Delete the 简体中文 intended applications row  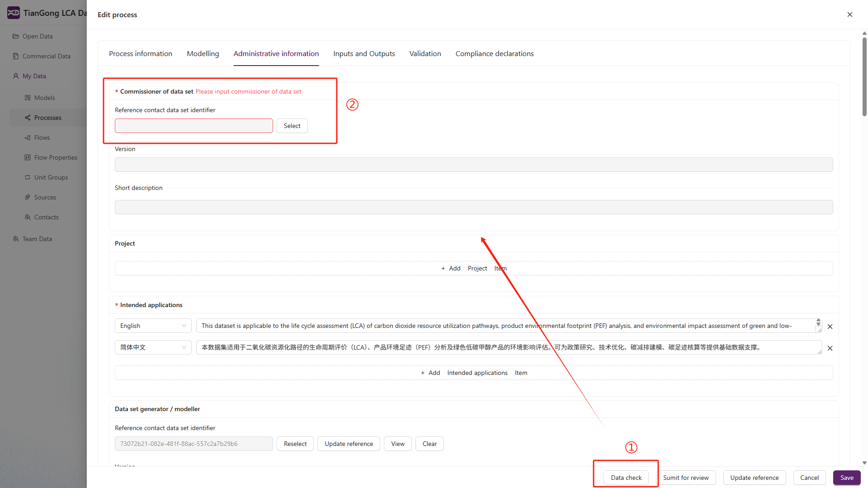click(x=830, y=348)
